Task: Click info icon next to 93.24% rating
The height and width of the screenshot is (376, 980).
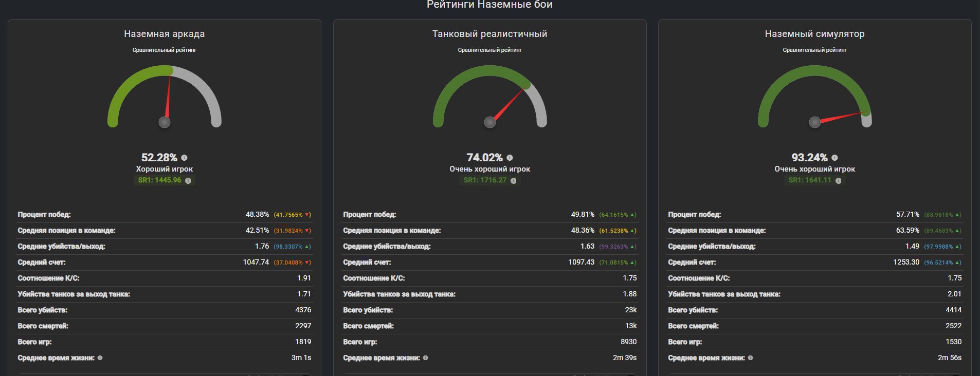Action: pos(834,158)
